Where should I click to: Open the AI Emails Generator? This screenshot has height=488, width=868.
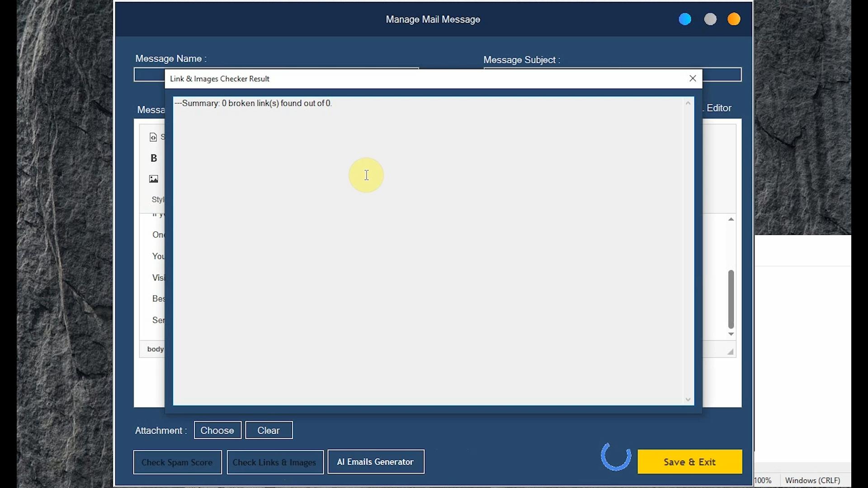click(376, 462)
